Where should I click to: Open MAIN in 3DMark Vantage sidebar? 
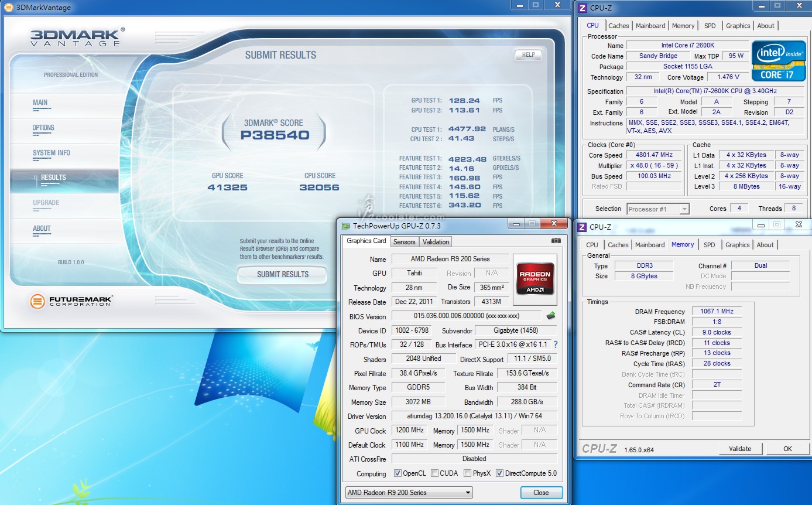64,105
